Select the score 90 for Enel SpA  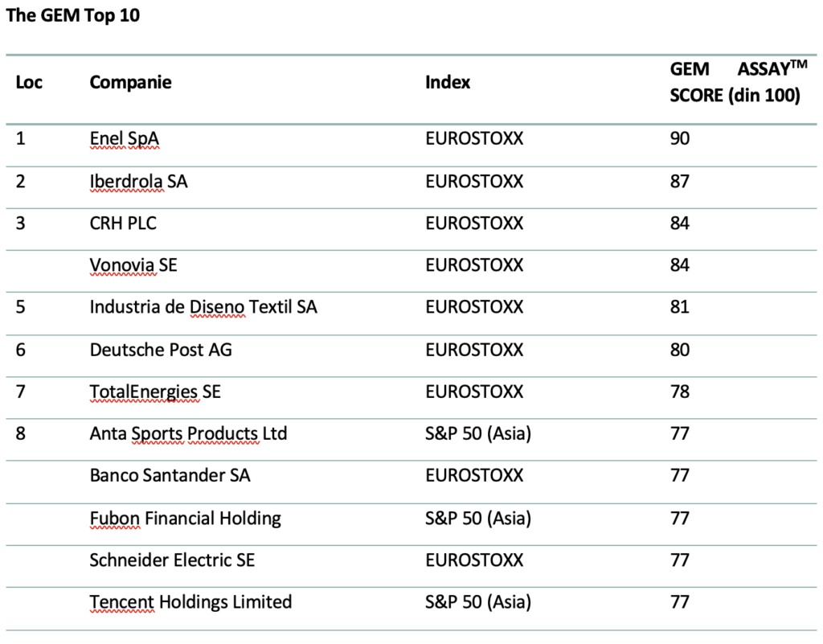pyautogui.click(x=680, y=139)
